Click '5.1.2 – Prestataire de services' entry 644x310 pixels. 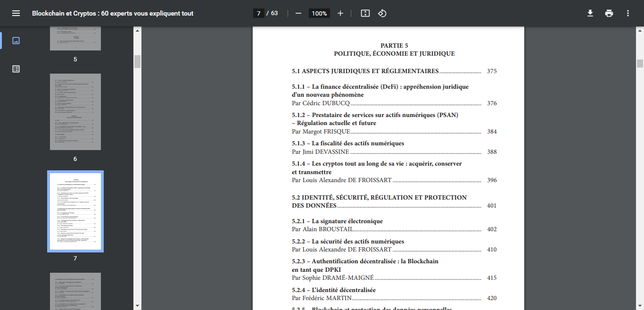375,119
